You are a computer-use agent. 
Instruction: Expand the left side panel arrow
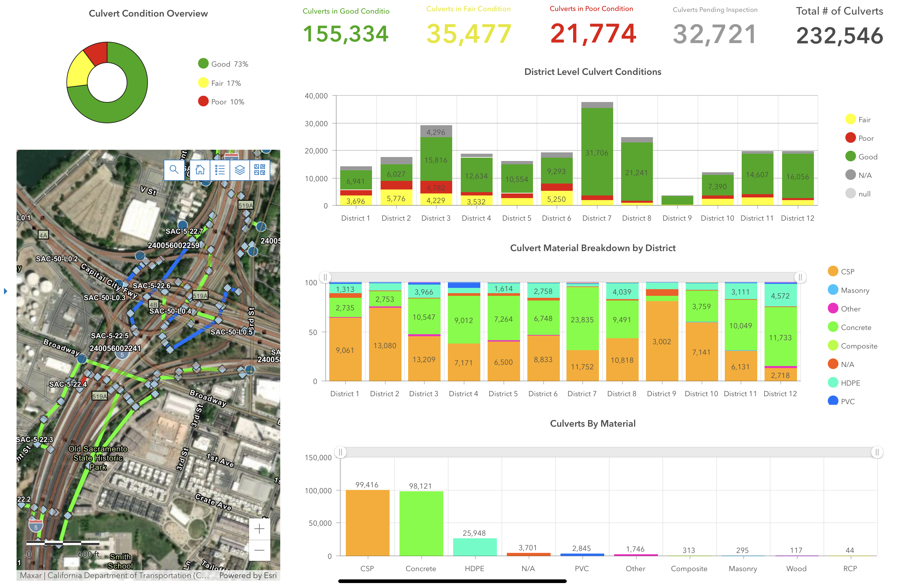[5, 291]
